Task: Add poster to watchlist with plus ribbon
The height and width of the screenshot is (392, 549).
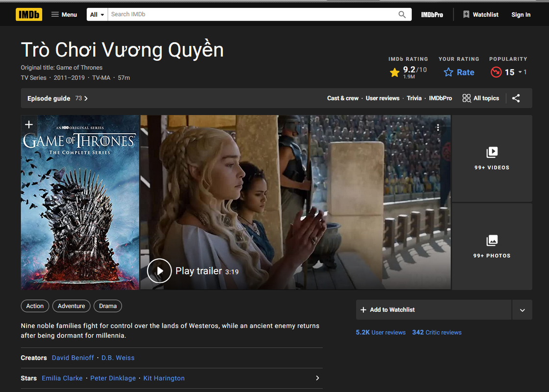Action: (x=29, y=124)
